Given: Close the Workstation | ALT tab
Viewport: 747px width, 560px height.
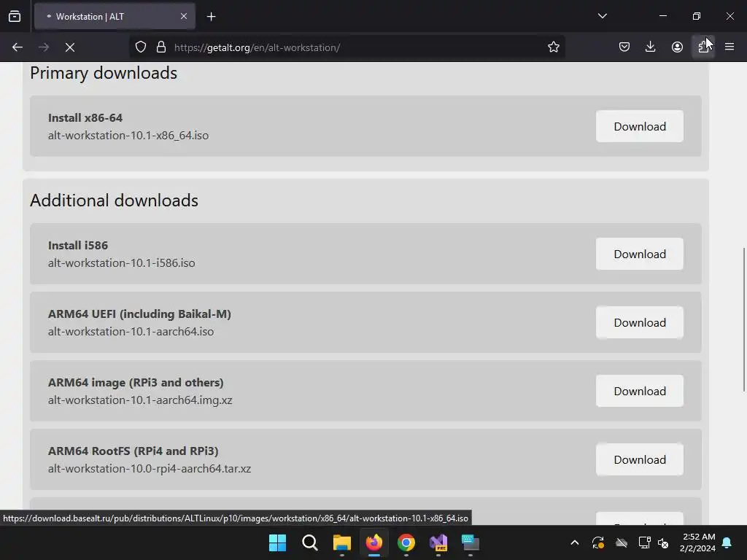Looking at the screenshot, I should pyautogui.click(x=183, y=17).
